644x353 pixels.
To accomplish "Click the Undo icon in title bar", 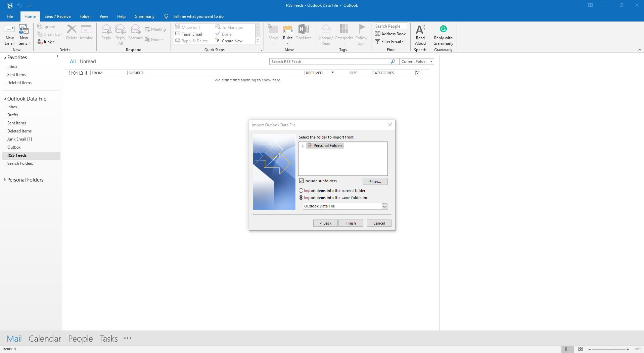I will (x=19, y=5).
